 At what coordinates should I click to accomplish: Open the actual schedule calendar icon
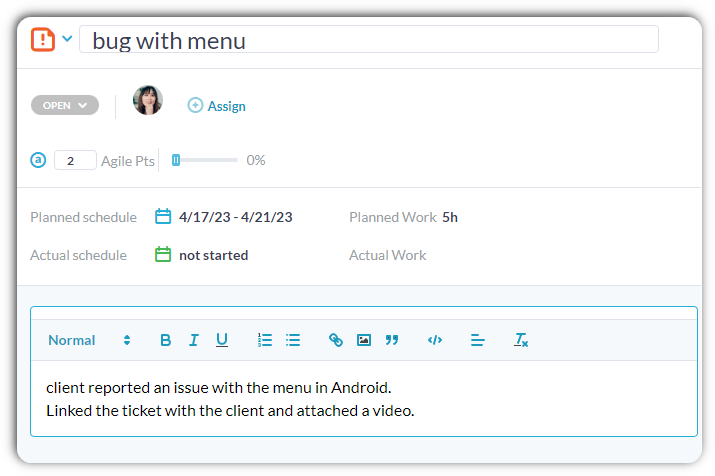(x=163, y=255)
